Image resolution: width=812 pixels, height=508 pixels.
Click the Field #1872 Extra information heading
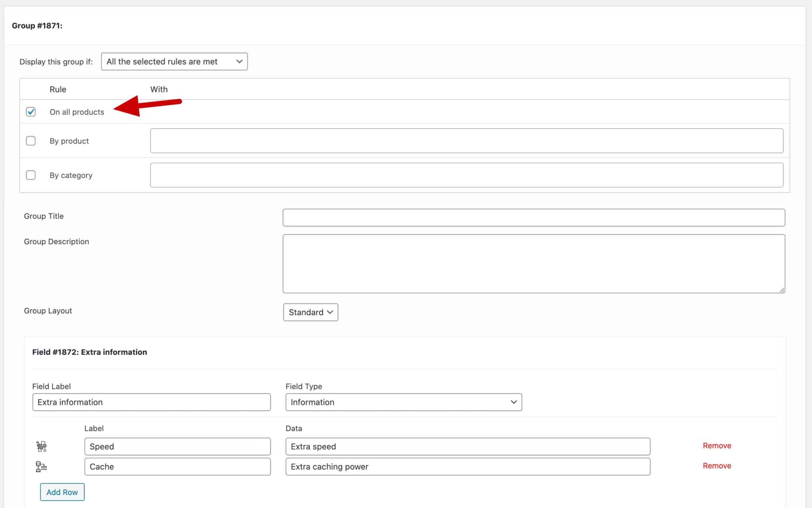(90, 352)
